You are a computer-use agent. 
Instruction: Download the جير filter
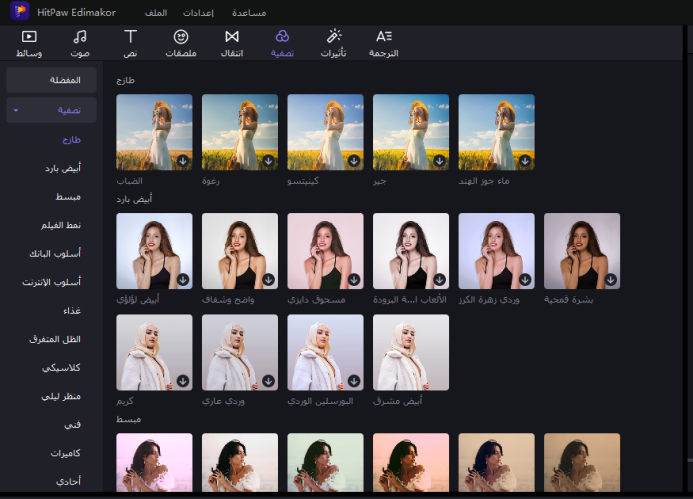pos(439,161)
